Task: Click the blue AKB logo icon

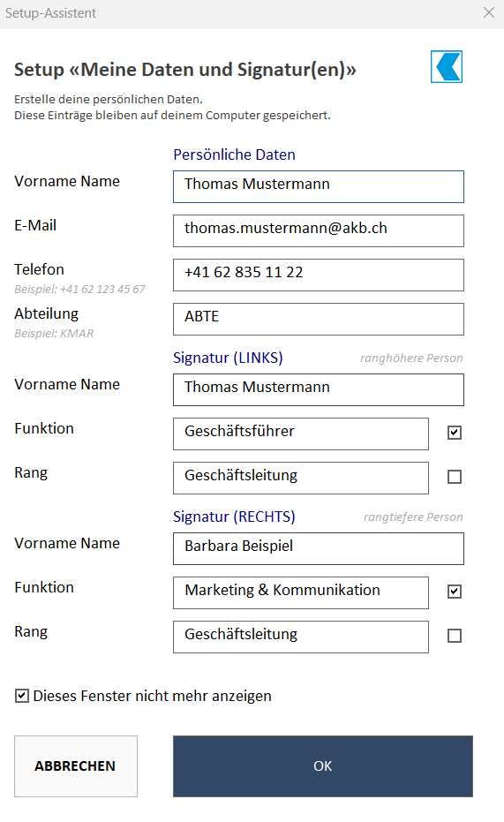Action: (447, 66)
